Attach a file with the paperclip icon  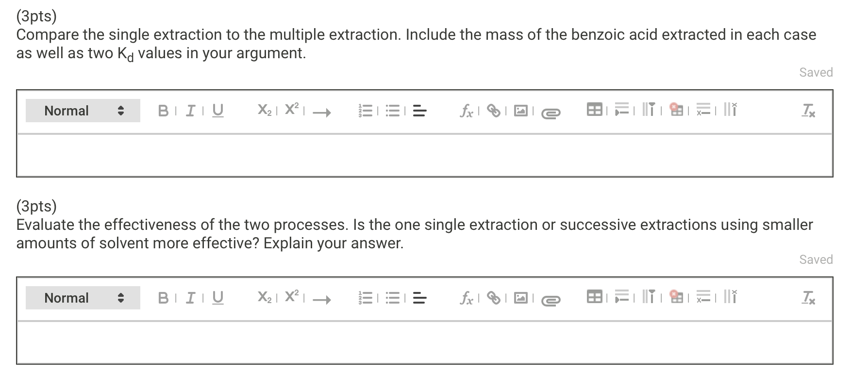click(551, 112)
